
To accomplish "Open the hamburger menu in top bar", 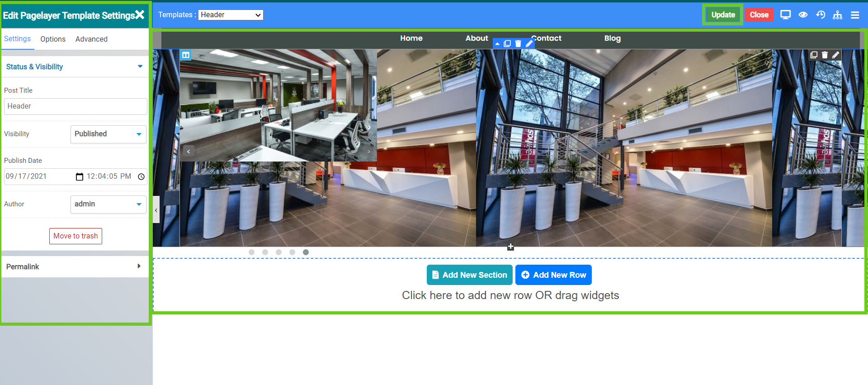I will coord(855,15).
